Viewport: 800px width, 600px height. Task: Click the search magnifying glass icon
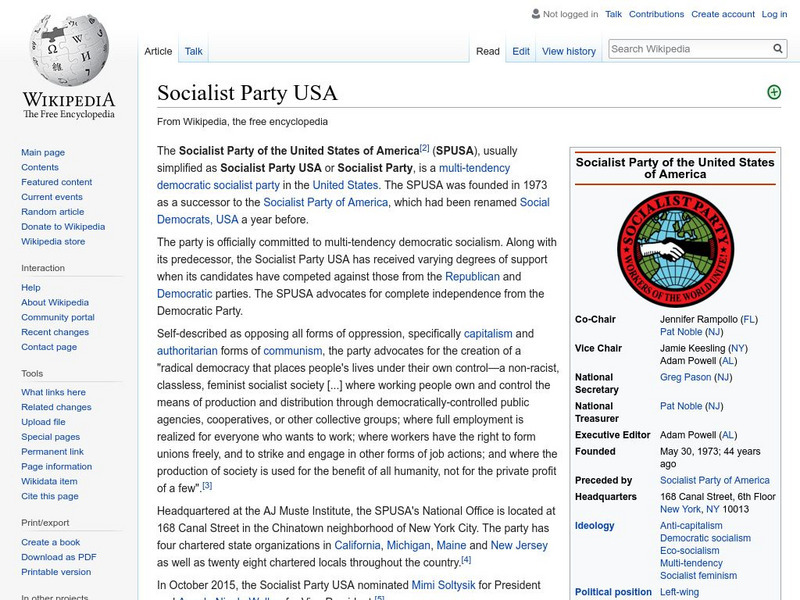tap(777, 47)
